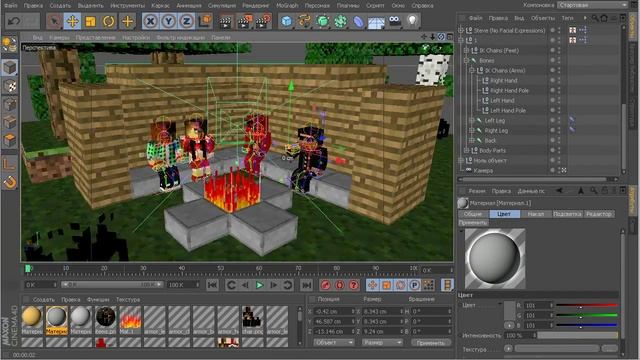This screenshot has width=640, height=360.
Task: Open the search icon in Object Manager
Action: [595, 18]
